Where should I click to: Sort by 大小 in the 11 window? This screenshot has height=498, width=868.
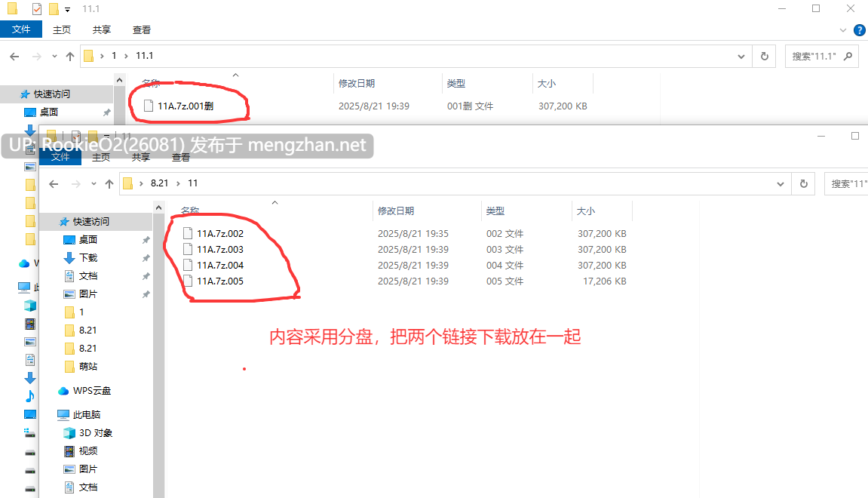coord(586,211)
